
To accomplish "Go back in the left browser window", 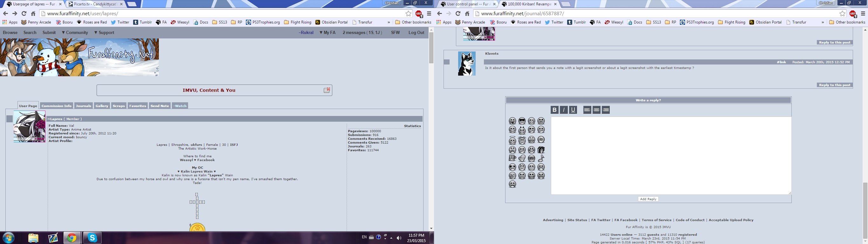I will [x=5, y=13].
